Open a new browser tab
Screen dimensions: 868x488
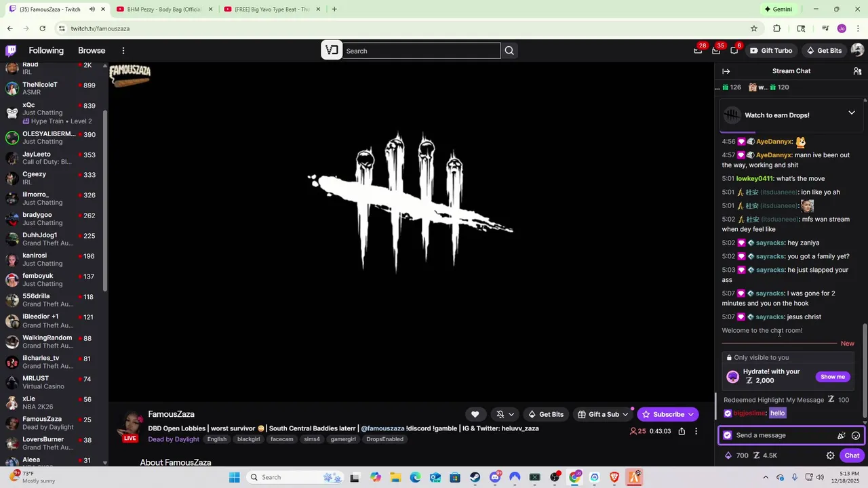334,9
